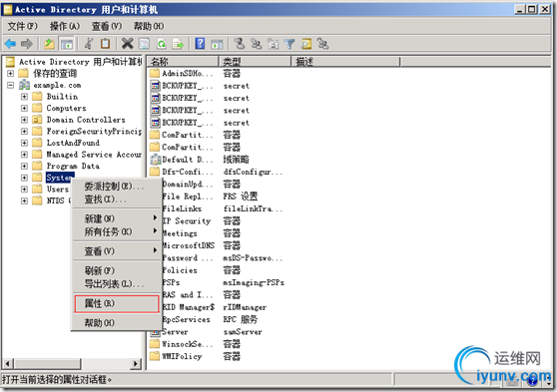557x392 pixels.
Task: Choose 帮助(H) in context menu
Action: pyautogui.click(x=117, y=323)
